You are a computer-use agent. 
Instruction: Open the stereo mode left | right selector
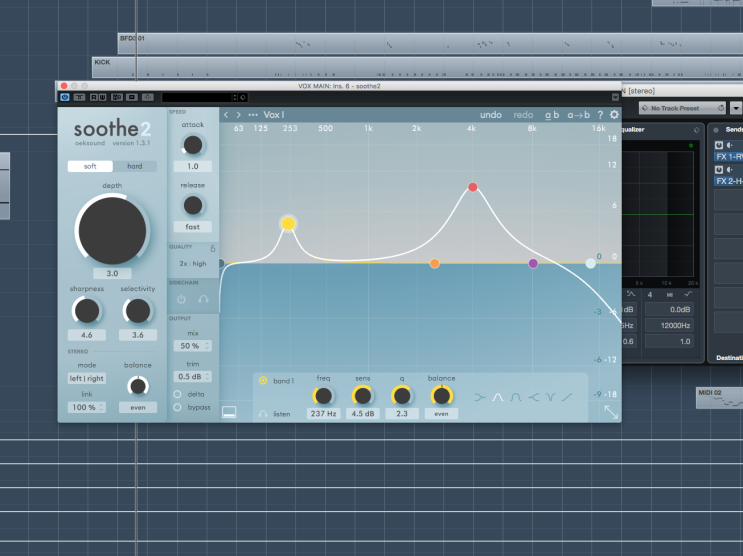(87, 378)
